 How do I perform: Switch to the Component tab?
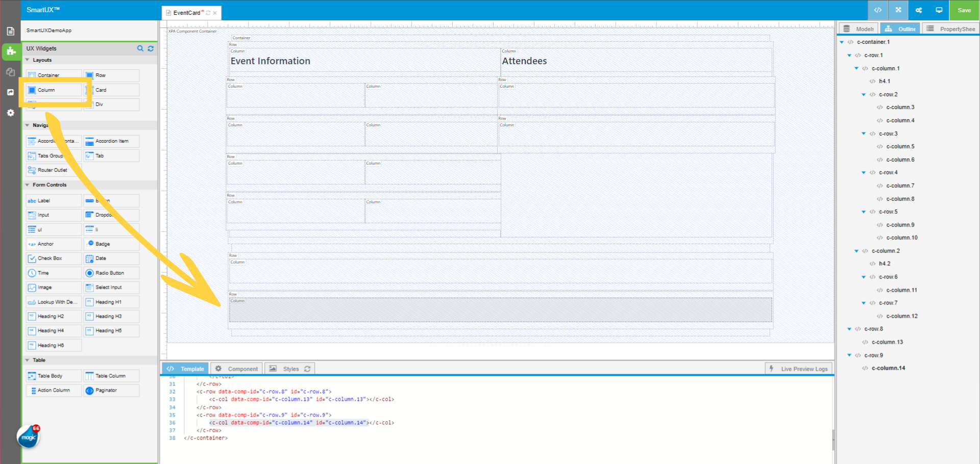[x=237, y=369]
